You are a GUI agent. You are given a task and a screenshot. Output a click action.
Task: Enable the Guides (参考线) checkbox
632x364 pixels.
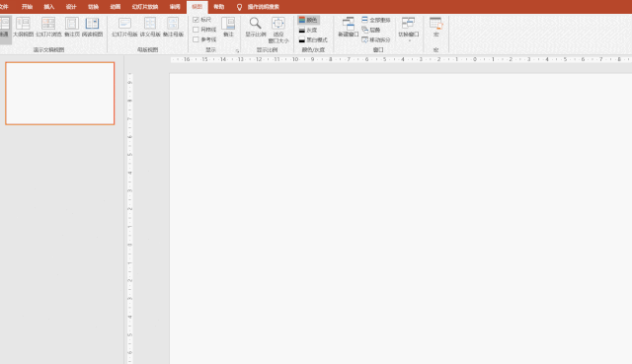coord(196,39)
